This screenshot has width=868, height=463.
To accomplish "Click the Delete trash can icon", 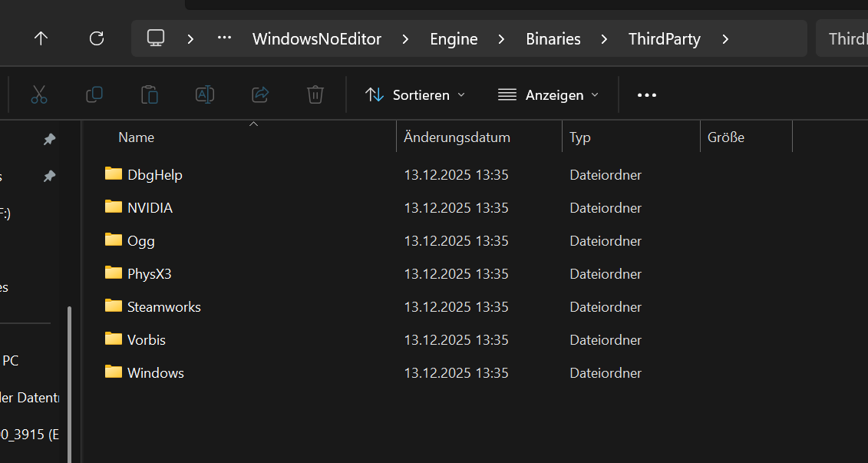I will coord(315,94).
